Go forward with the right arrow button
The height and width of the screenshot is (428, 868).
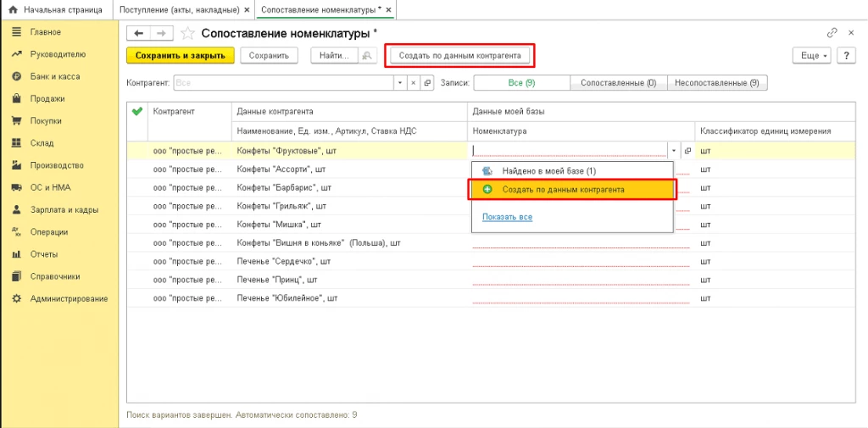[162, 33]
